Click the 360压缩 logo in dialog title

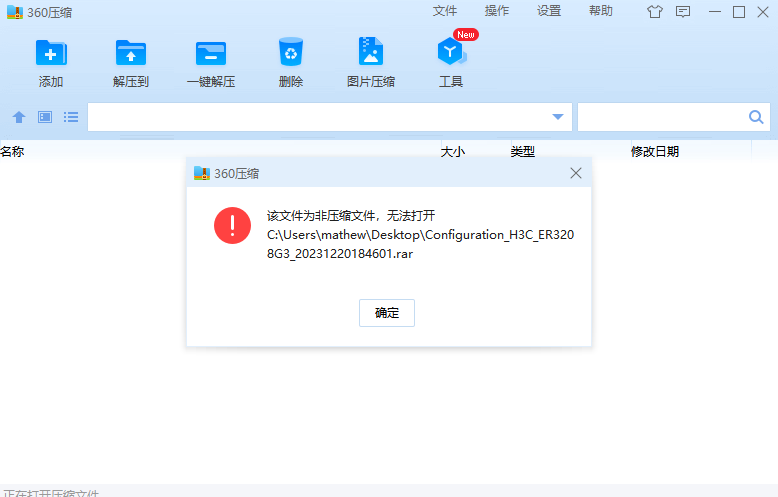[202, 173]
